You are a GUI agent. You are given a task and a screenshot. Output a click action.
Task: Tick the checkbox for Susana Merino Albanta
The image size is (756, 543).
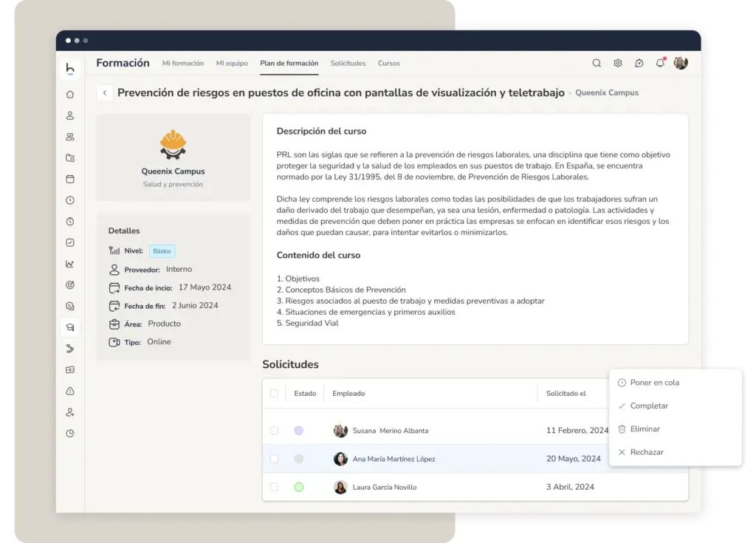pos(275,431)
